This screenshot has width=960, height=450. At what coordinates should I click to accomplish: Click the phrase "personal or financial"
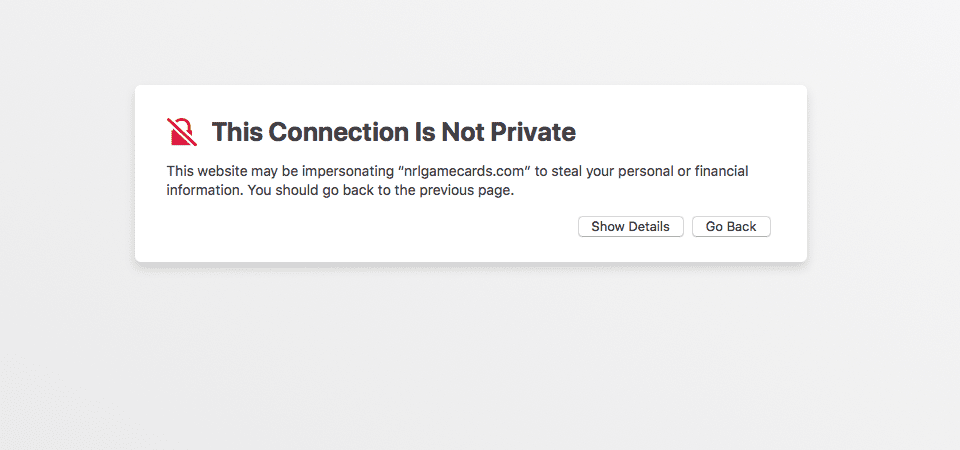[x=683, y=171]
